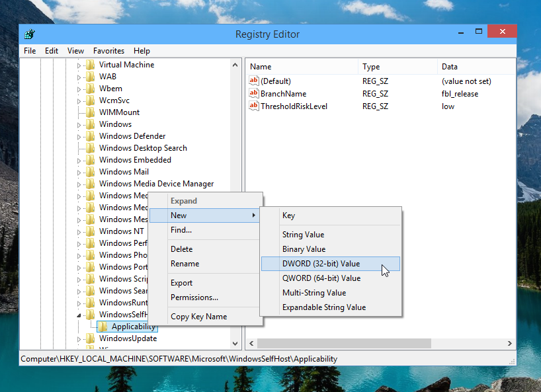Select the Windows Embedded tree key

(x=135, y=160)
